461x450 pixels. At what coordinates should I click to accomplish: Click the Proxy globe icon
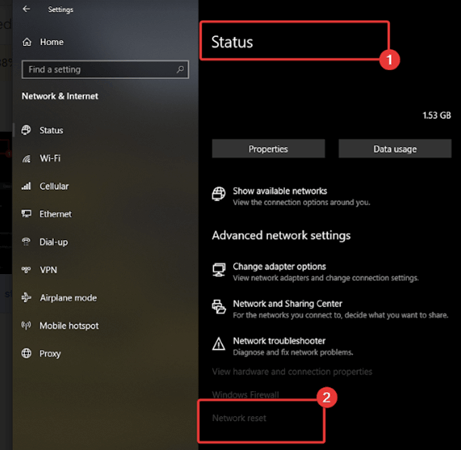coord(26,353)
